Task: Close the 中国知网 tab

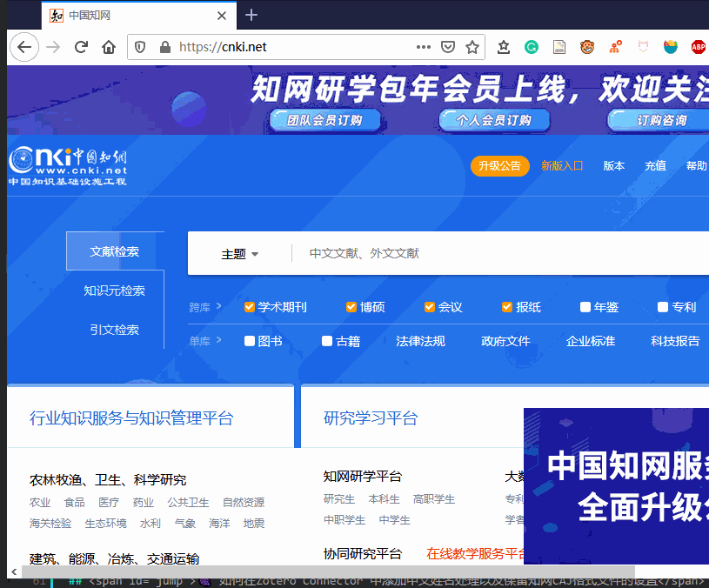Action: pyautogui.click(x=222, y=16)
